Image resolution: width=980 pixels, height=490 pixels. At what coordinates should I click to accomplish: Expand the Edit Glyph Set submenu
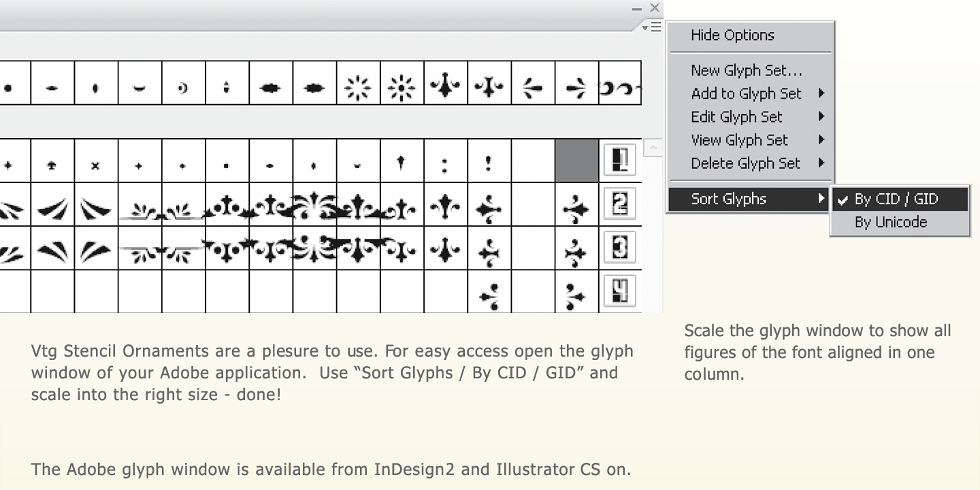point(737,117)
